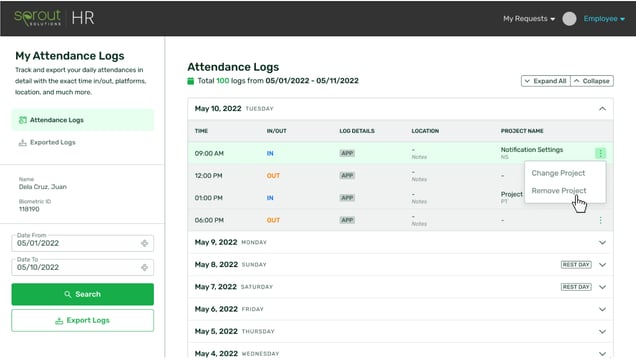Expand the May 8, 2022 Sunday row
636x361 pixels.
point(400,265)
